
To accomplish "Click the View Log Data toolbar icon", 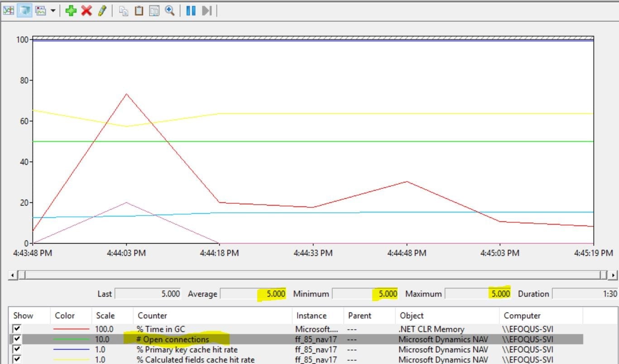I will [x=24, y=10].
